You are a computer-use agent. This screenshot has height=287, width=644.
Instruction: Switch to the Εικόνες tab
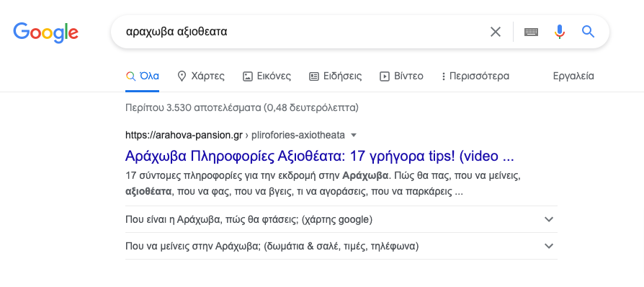[x=267, y=76]
